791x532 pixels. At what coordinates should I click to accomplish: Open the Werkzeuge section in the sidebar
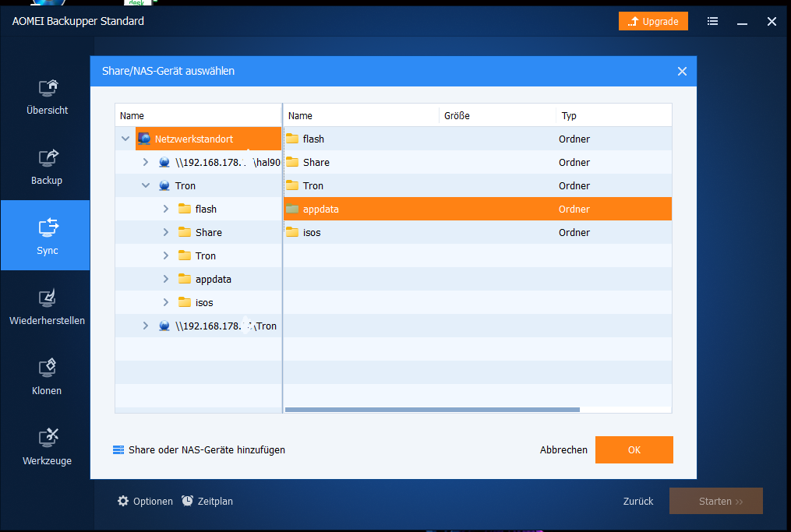coord(47,448)
